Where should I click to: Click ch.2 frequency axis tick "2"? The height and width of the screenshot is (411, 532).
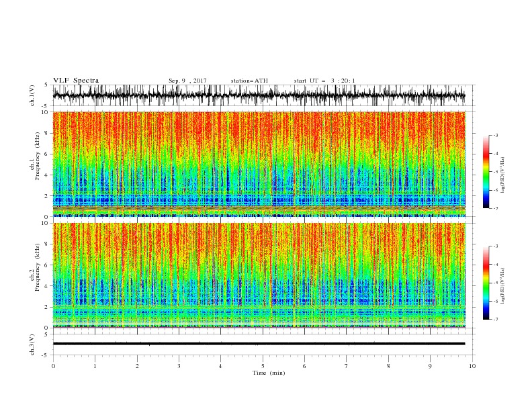47,307
